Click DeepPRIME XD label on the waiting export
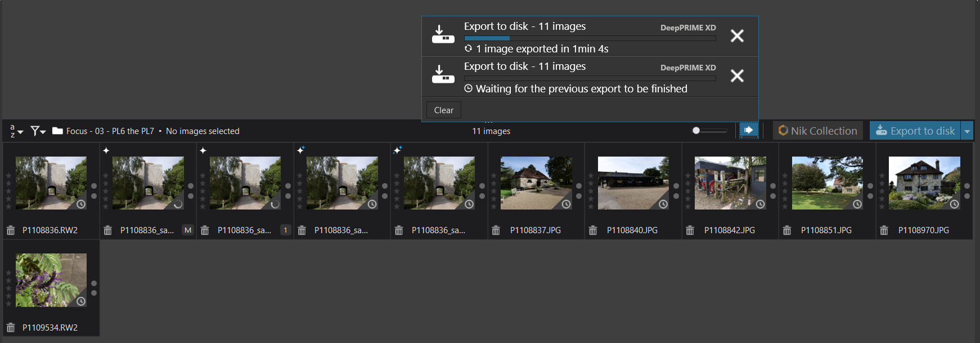The width and height of the screenshot is (980, 343). coord(688,68)
